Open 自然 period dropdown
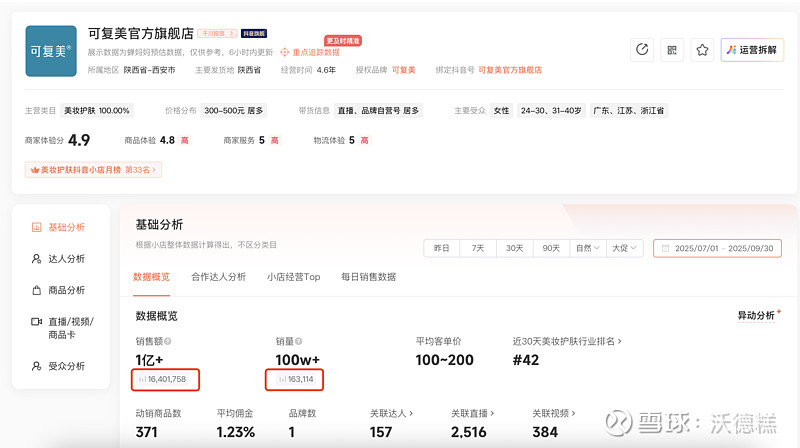Image resolution: width=800 pixels, height=448 pixels. 588,248
